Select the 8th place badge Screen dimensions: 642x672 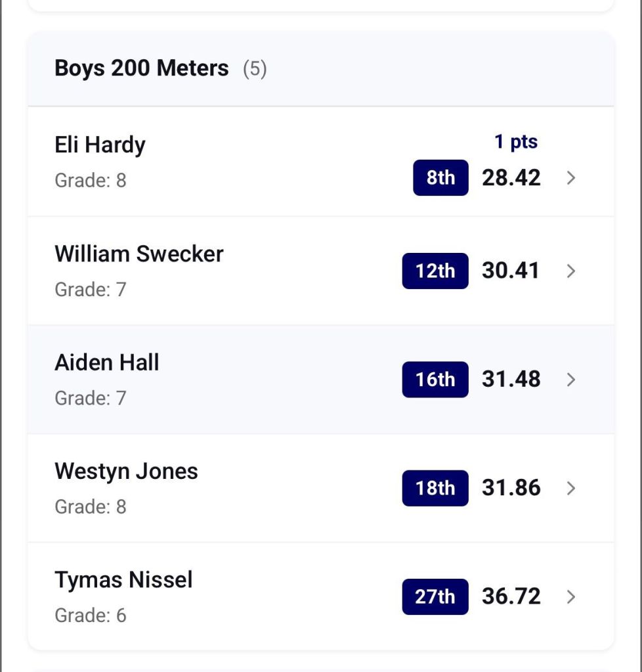coord(440,178)
